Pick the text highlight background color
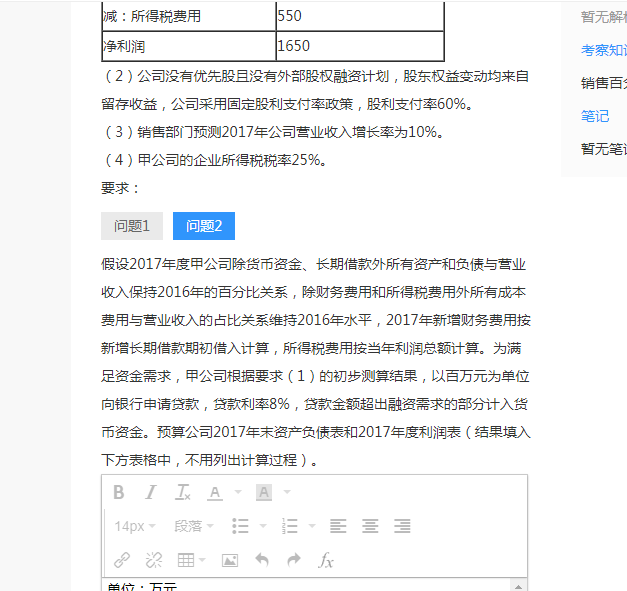 coord(264,492)
